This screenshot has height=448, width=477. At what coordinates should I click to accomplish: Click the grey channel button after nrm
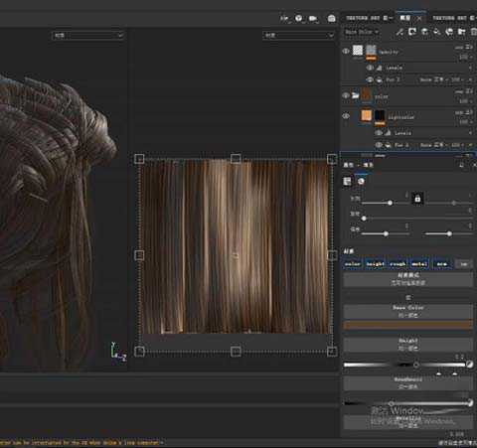tap(464, 264)
